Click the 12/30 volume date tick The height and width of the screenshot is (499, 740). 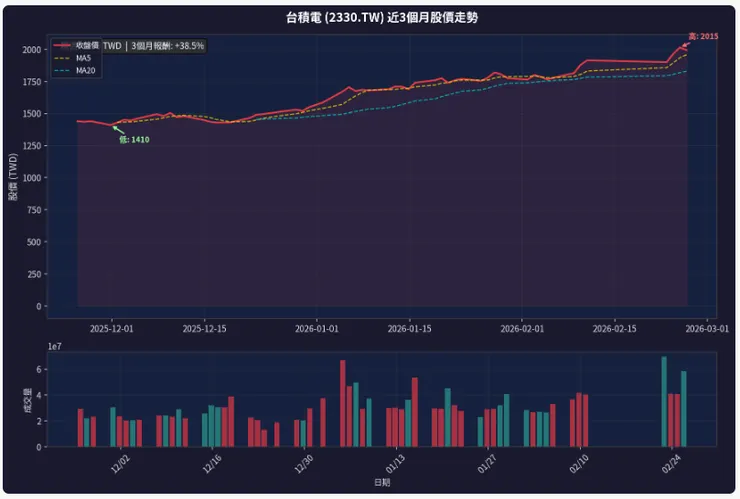click(x=303, y=465)
